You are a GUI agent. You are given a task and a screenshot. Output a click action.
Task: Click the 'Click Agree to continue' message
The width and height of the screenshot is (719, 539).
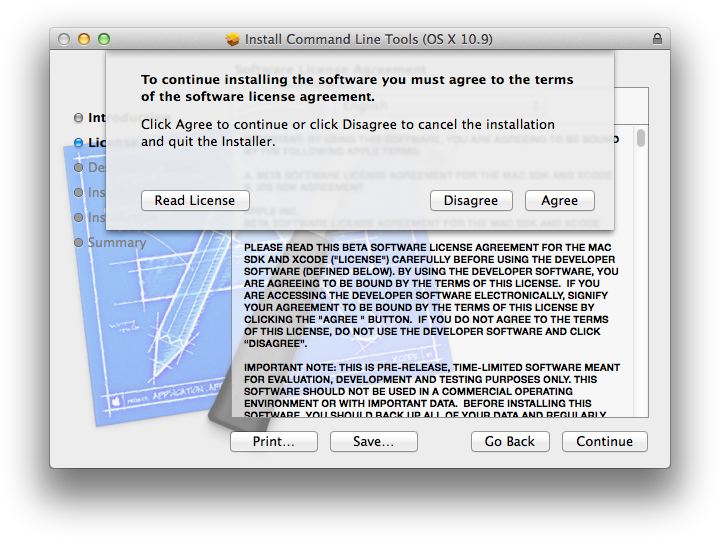(348, 133)
